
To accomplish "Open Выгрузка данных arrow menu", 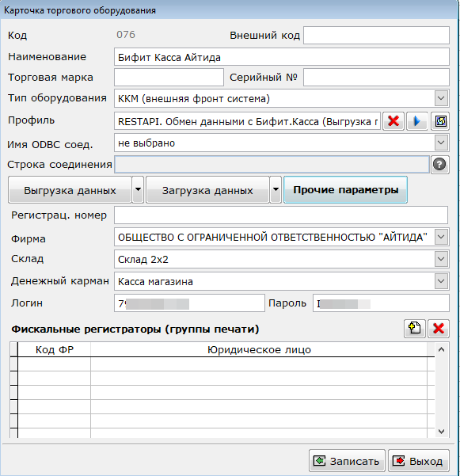I will pyautogui.click(x=138, y=190).
